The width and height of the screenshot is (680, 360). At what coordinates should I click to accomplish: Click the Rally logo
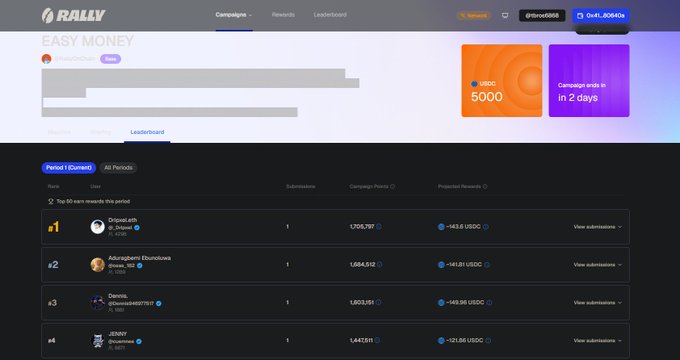coord(73,16)
